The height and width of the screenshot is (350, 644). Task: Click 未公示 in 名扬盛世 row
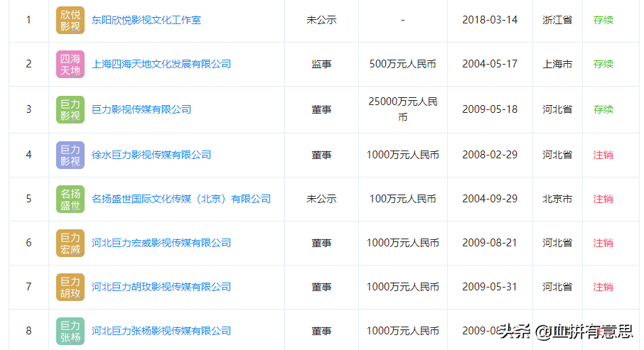[321, 199]
